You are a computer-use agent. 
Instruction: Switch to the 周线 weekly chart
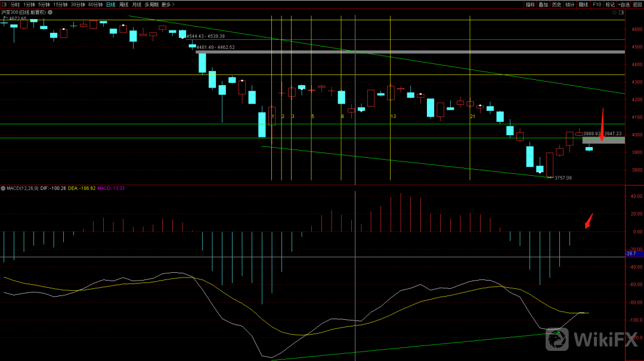[x=124, y=4]
